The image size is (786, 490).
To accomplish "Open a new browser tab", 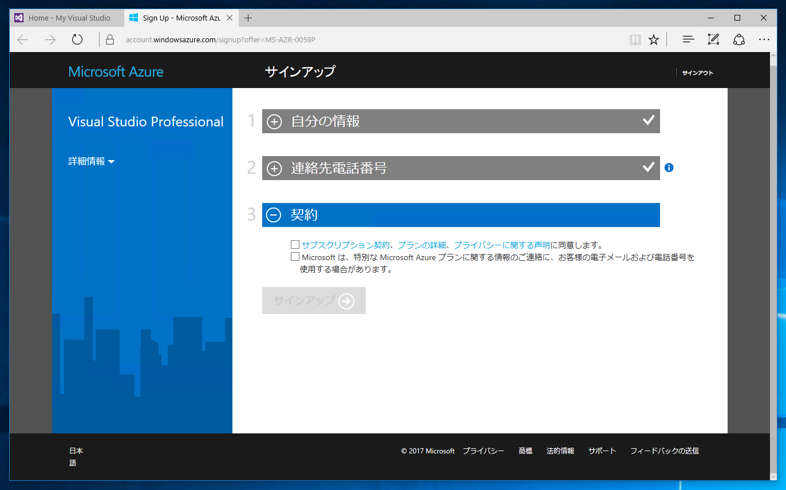I will tap(248, 18).
